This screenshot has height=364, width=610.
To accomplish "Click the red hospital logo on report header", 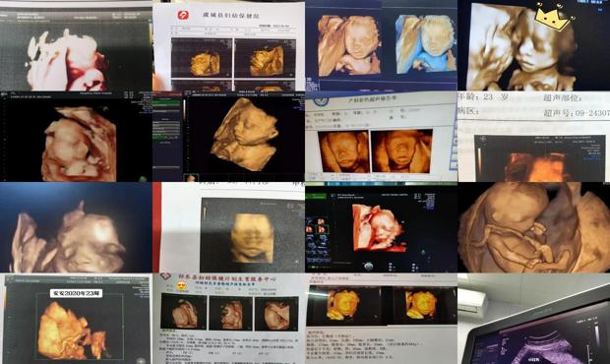I will pos(183,15).
